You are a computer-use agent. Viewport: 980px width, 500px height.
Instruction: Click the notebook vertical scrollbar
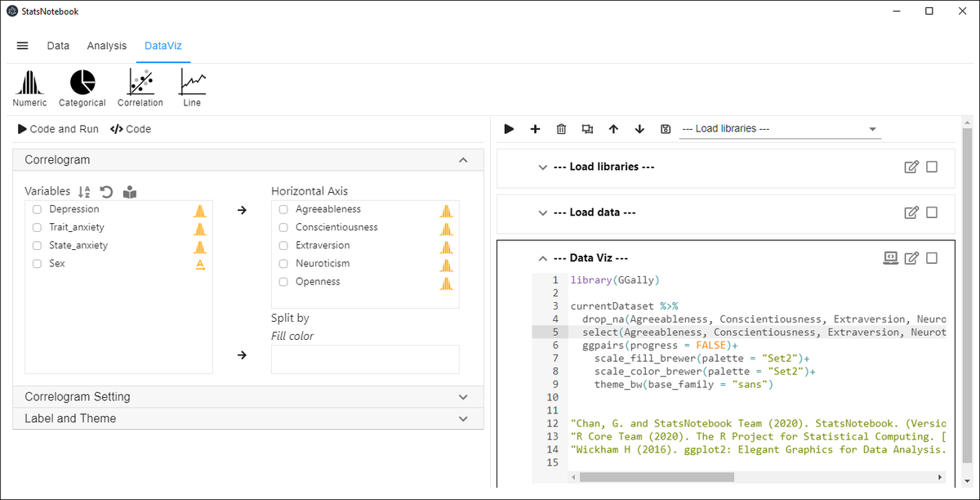tap(967, 294)
